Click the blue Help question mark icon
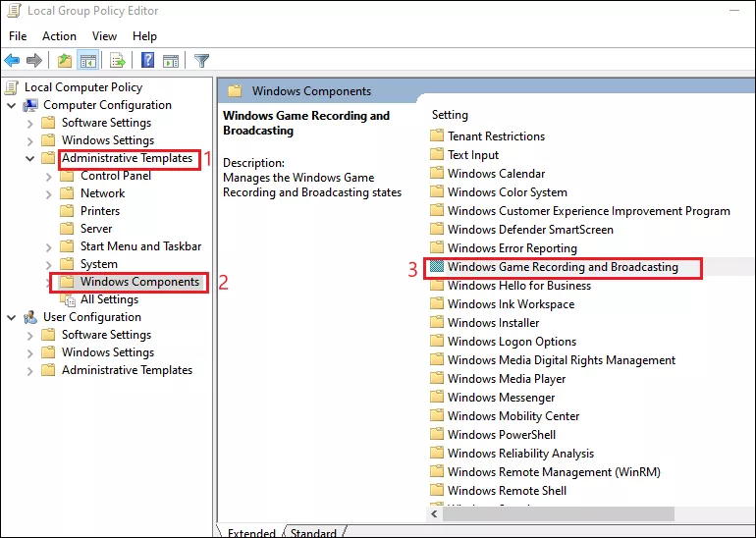Viewport: 756px width, 538px height. click(x=147, y=60)
